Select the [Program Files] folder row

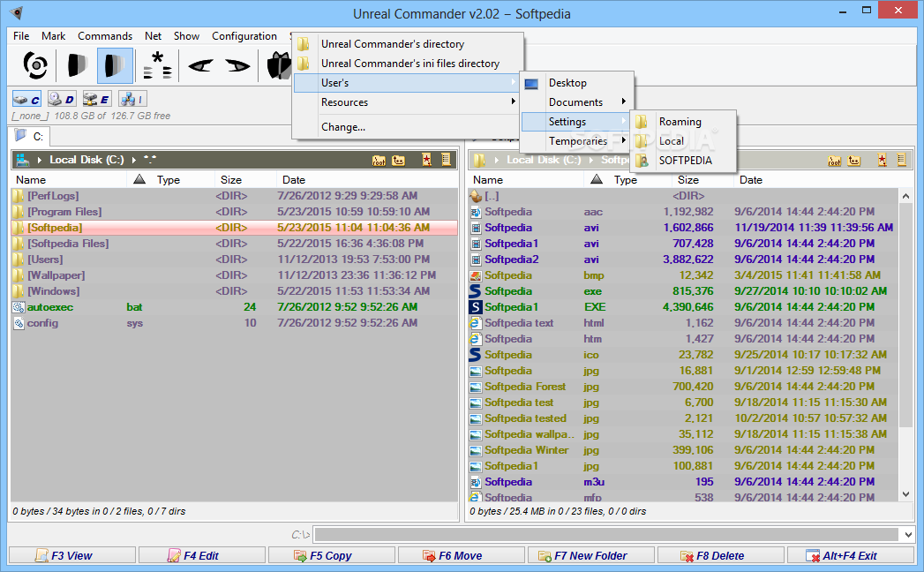point(234,212)
